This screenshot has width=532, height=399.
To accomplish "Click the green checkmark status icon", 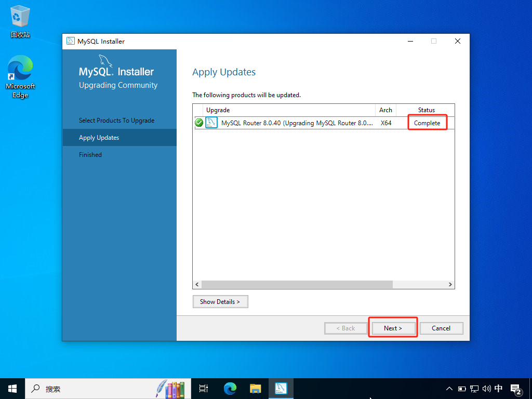I will click(199, 123).
